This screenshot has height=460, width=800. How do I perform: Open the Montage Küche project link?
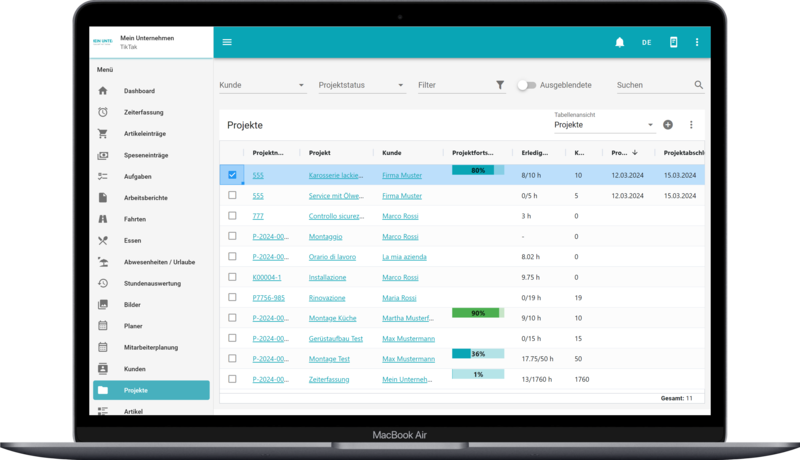click(333, 318)
